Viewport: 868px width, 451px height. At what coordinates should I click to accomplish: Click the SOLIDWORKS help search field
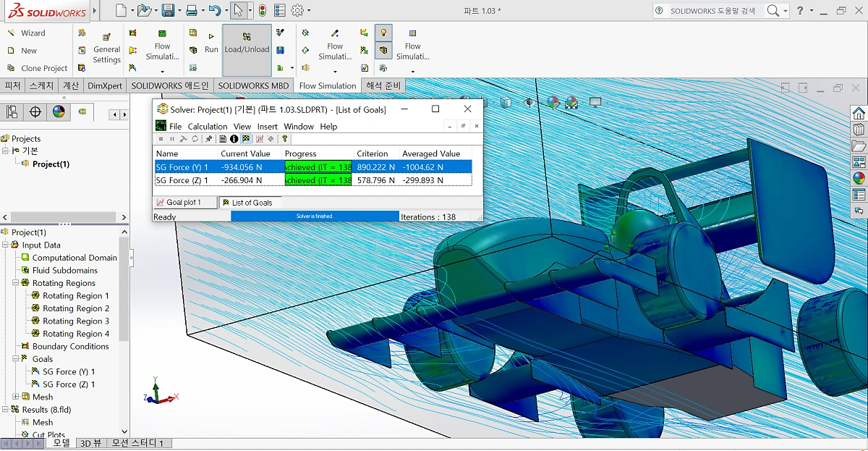tap(712, 11)
